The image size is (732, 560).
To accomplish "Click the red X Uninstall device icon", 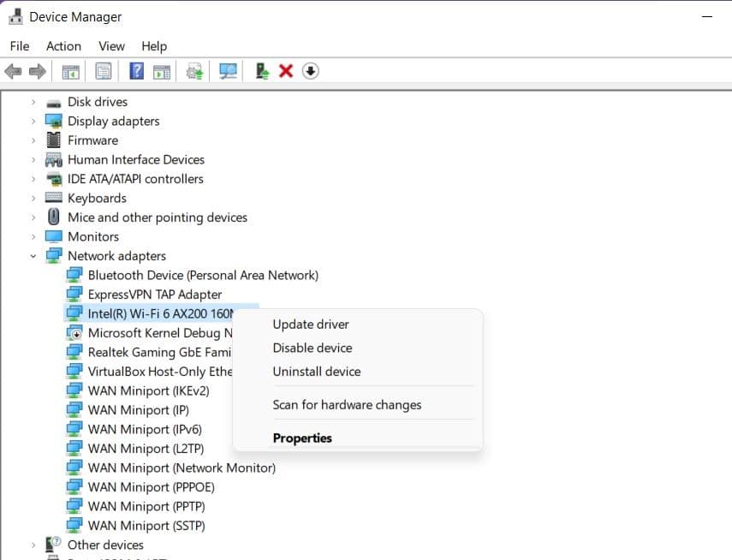I will (286, 71).
